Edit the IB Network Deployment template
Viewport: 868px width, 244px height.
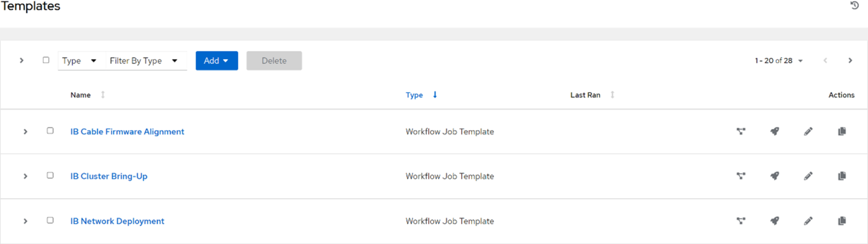tap(808, 221)
